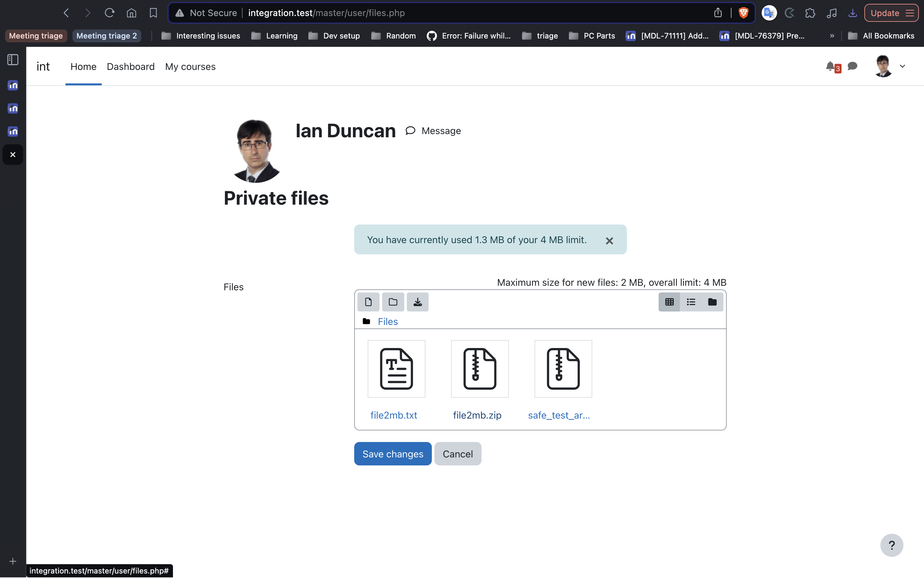Switch to folder tree view
The width and height of the screenshot is (924, 578).
712,302
